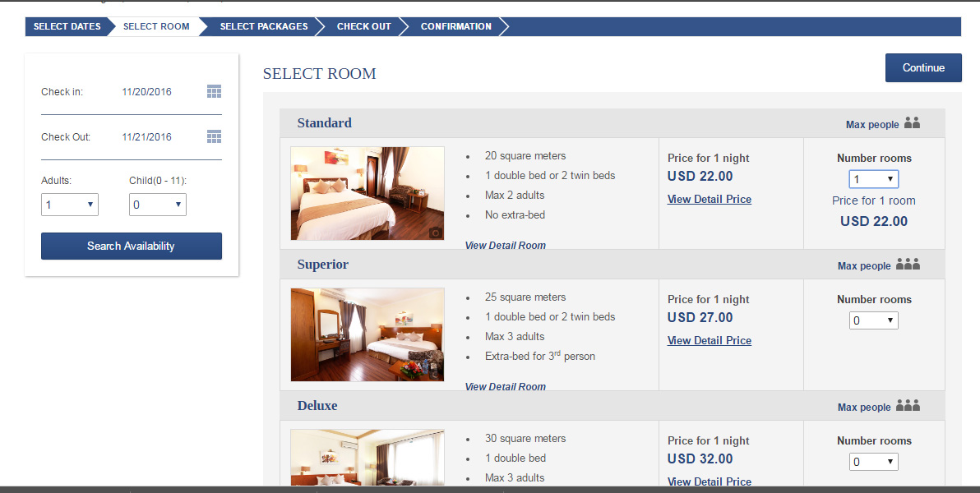
Task: Open the Check Out date calendar icon
Action: [x=214, y=136]
